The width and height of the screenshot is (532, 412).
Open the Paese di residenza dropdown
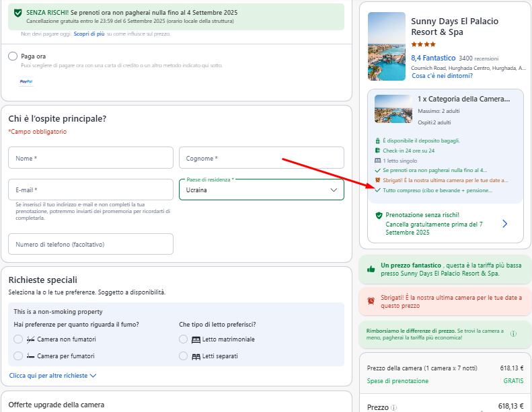click(x=261, y=190)
